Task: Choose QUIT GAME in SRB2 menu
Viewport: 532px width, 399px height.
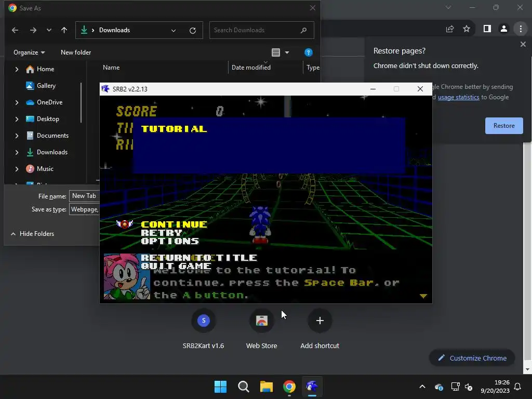Action: 176,266
